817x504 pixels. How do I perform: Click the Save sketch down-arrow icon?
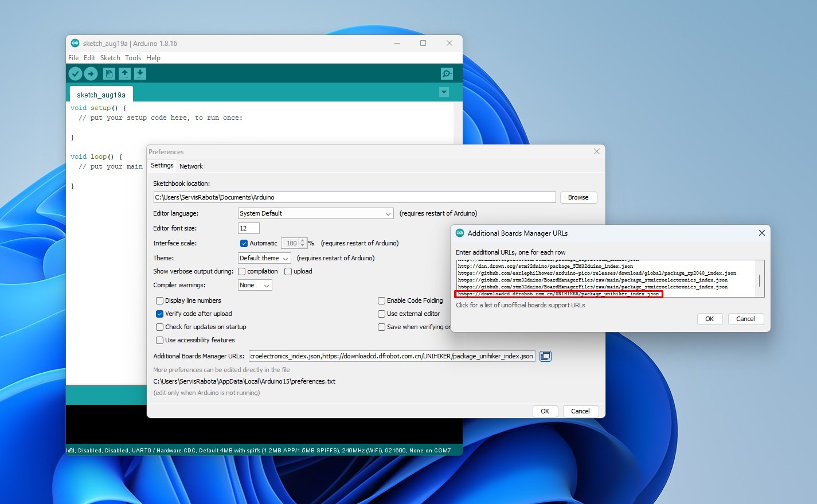140,73
